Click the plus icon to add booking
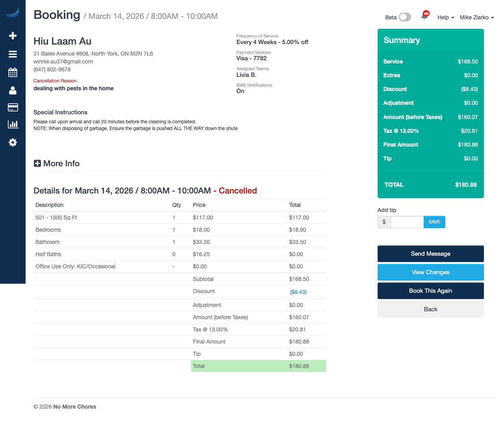504x422 pixels. pyautogui.click(x=13, y=36)
